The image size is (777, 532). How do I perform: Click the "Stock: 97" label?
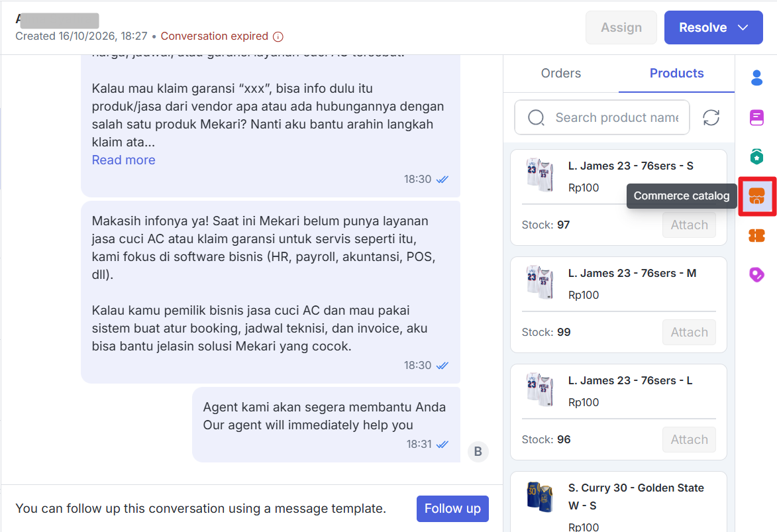(x=546, y=225)
